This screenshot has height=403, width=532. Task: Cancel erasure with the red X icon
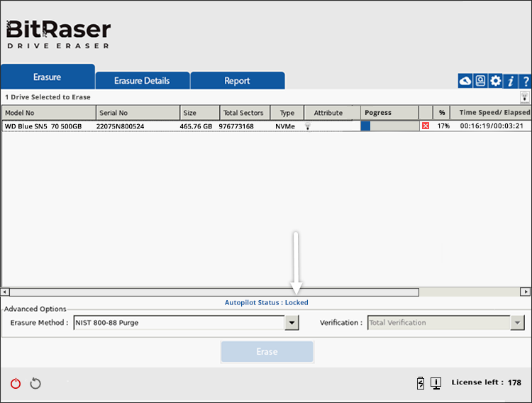pyautogui.click(x=426, y=126)
